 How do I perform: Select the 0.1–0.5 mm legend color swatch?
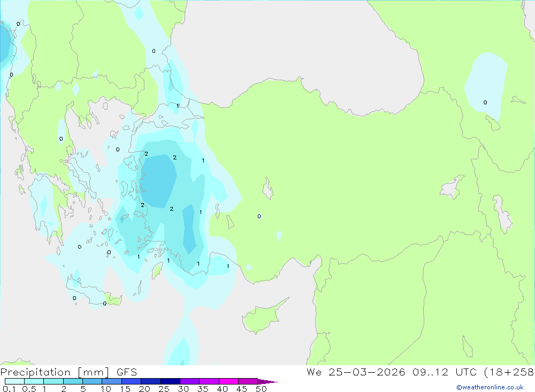(14, 381)
